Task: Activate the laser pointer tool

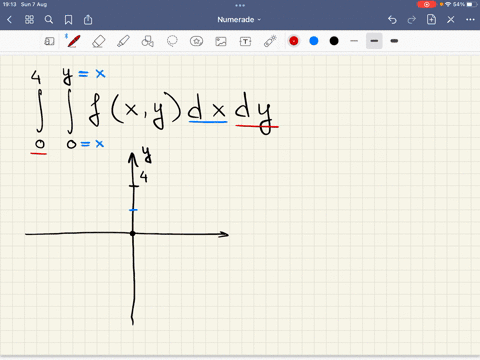Action: [270, 41]
